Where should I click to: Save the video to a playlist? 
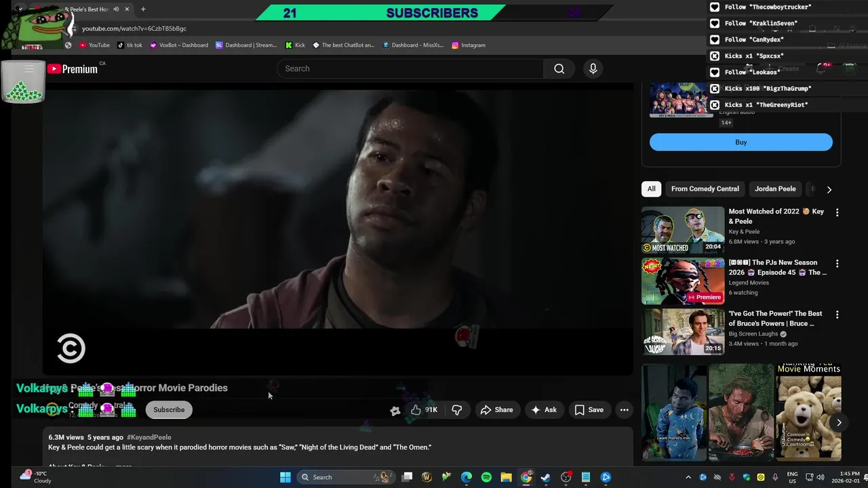click(589, 409)
